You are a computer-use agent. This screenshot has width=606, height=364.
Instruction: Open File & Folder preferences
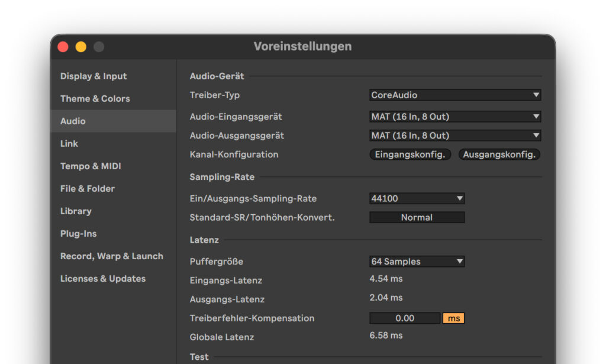[113, 189]
